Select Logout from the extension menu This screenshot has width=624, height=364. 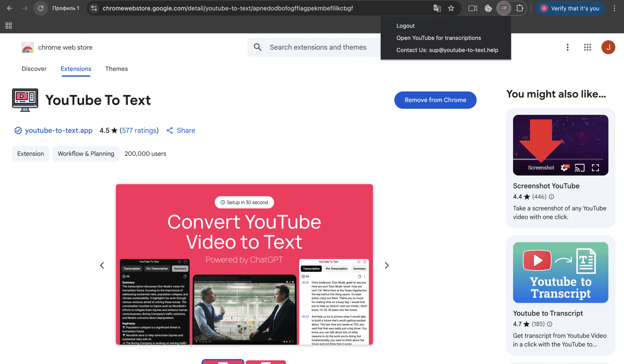405,26
